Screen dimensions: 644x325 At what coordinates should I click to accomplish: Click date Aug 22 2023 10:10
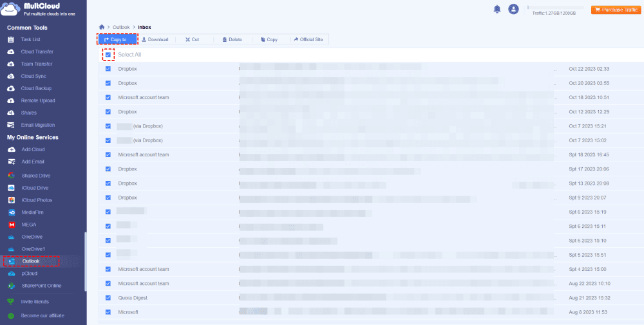tap(589, 284)
